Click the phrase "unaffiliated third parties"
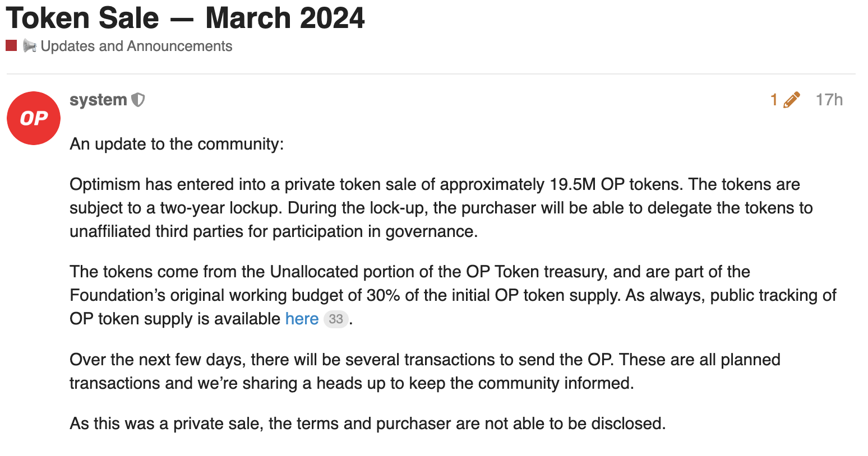This screenshot has width=868, height=456. [157, 231]
